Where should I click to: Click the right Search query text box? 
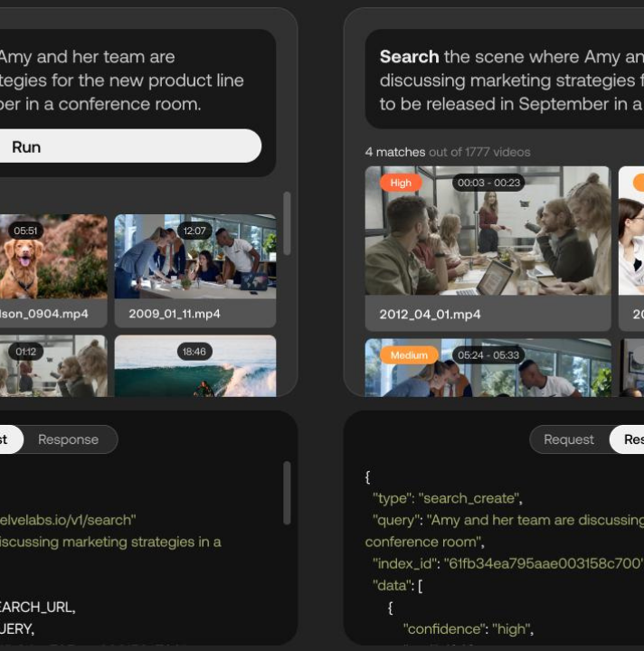pos(505,80)
